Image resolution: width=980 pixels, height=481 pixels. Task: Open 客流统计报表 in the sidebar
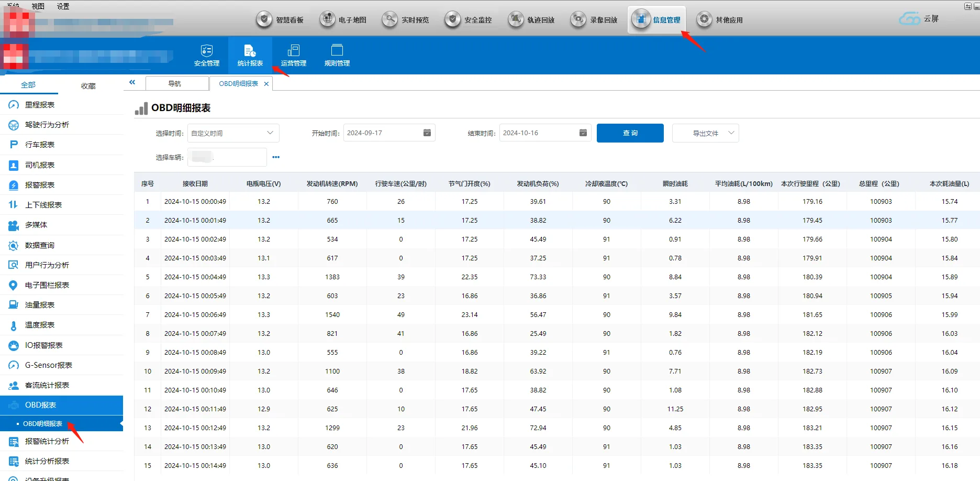click(62, 385)
